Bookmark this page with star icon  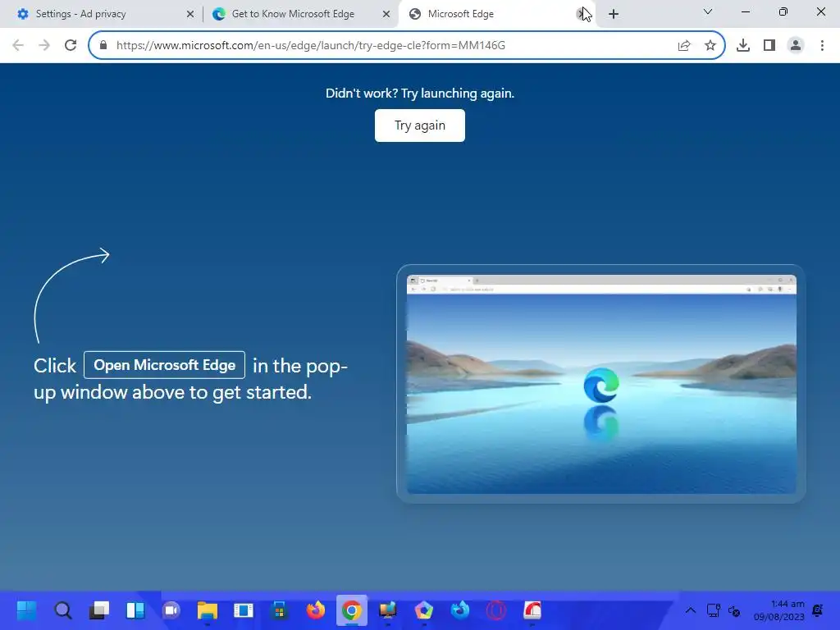click(710, 46)
